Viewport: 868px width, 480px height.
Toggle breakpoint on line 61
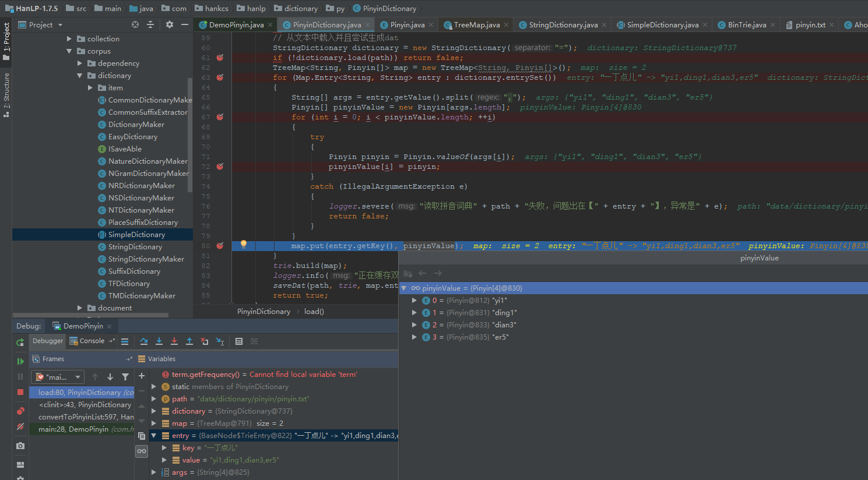pos(220,58)
